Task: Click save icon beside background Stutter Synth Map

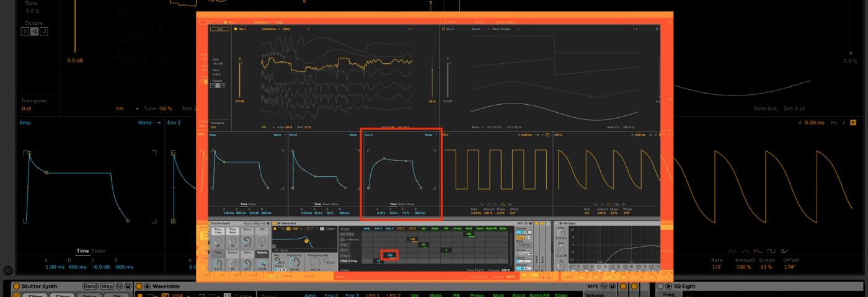Action: (x=128, y=286)
